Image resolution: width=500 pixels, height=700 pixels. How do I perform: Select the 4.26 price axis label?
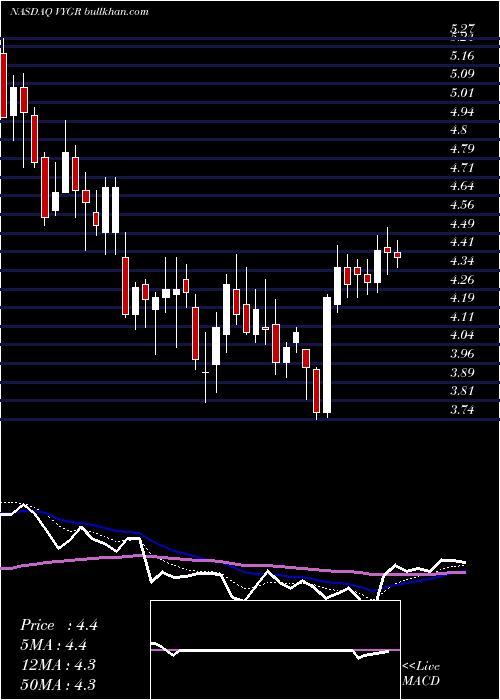pos(462,279)
